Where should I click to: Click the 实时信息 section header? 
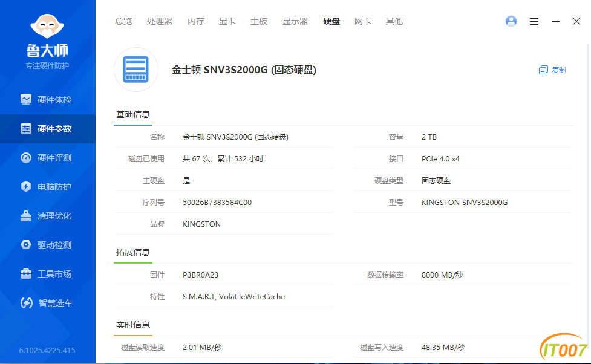[133, 325]
